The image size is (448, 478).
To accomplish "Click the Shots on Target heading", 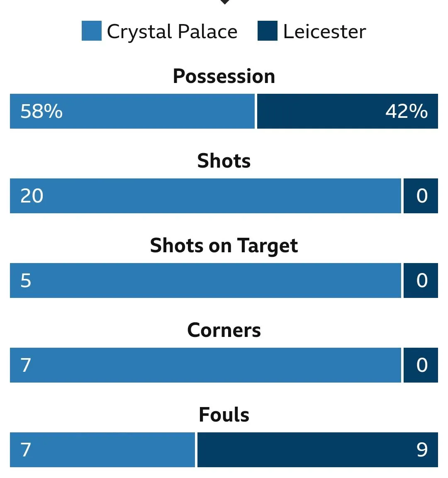I will 224,246.
